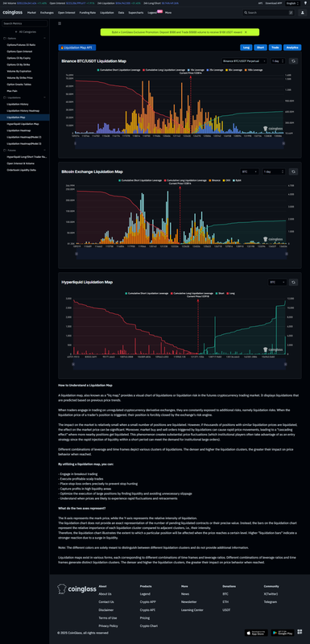
Task: Refresh the Bitcoin Exchange Liquidation Map
Action: pyautogui.click(x=294, y=171)
